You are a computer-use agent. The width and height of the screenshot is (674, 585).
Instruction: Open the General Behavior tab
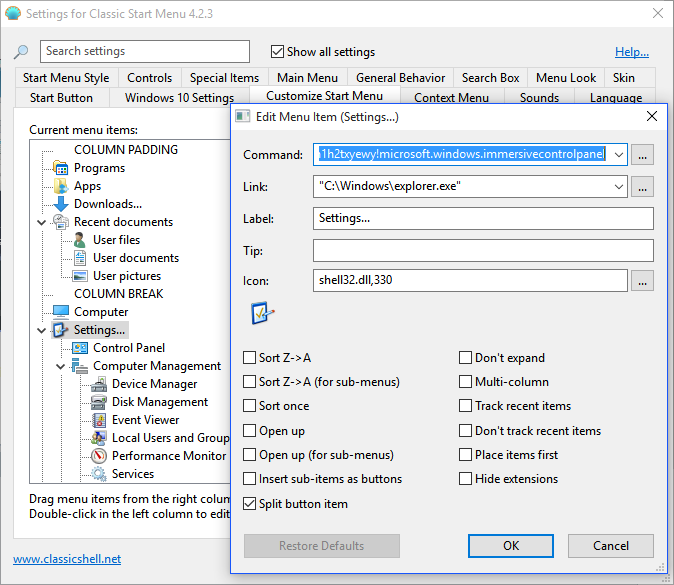point(400,78)
